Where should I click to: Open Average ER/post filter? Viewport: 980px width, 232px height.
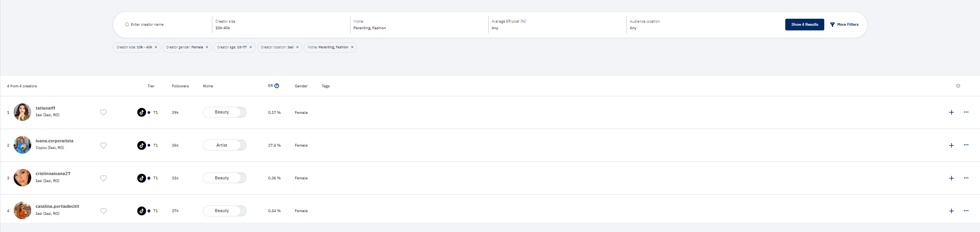557,25
